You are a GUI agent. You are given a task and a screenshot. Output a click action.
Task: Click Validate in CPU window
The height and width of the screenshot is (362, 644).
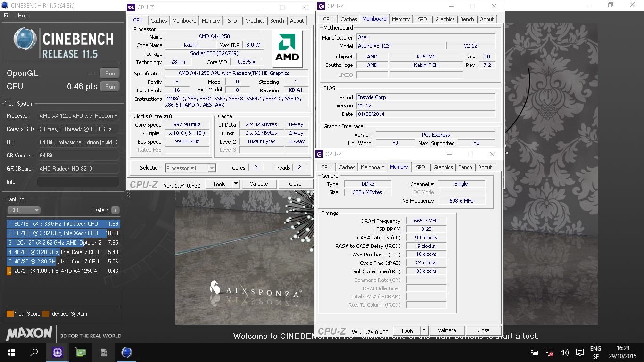259,184
